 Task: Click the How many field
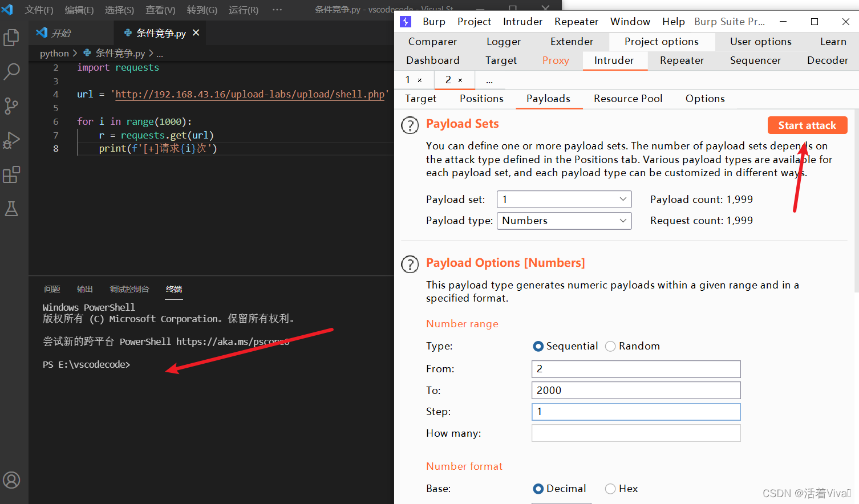tap(636, 433)
